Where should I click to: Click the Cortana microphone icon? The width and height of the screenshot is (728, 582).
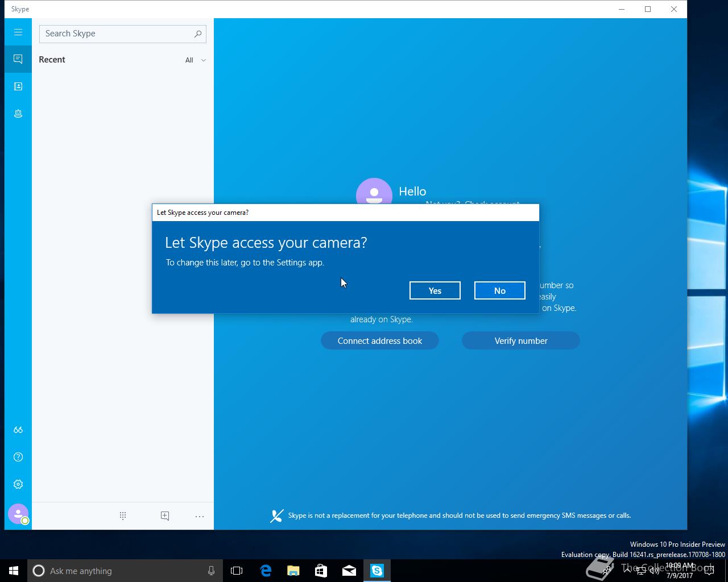pyautogui.click(x=211, y=571)
